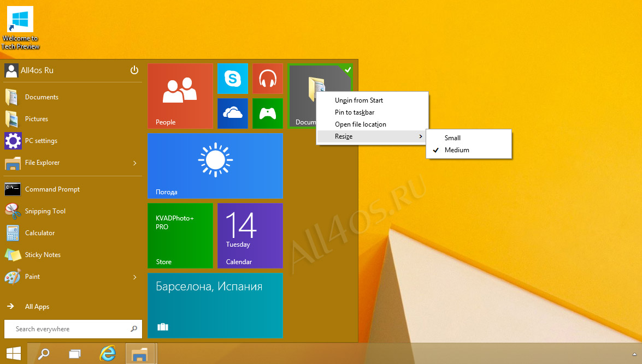Image resolution: width=642 pixels, height=364 pixels.
Task: Launch Sticky Notes
Action: [x=73, y=255]
